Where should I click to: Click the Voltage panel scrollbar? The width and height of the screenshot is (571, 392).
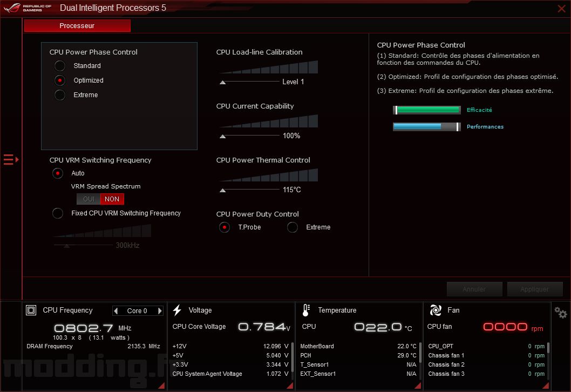pyautogui.click(x=293, y=356)
